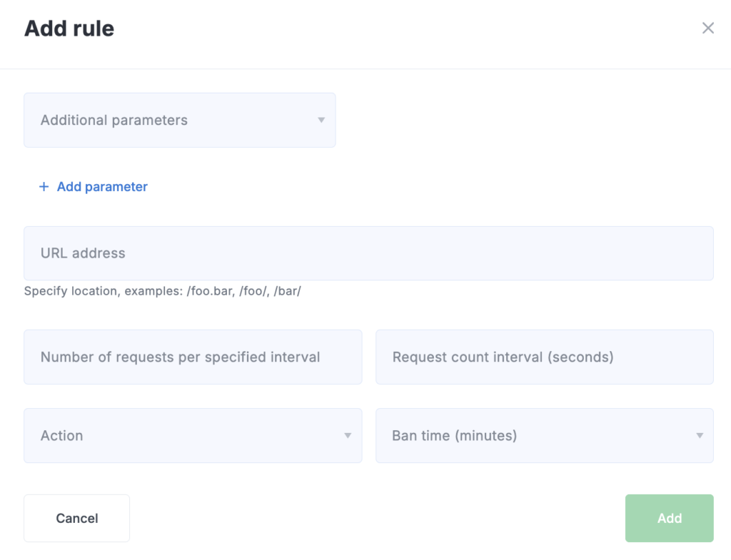Click the Action placeholder text
This screenshot has width=731, height=560.
62,435
